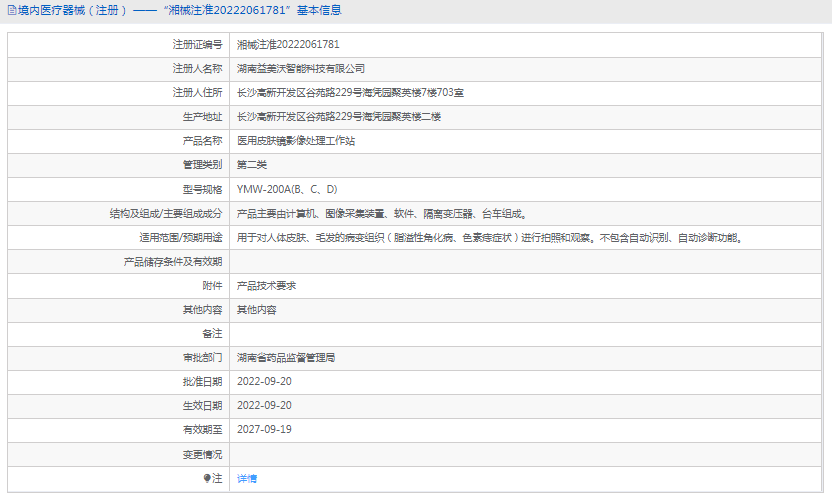Viewport: 832px width, 496px height.
Task: Click the 批准日期 row label
Action: coord(203,382)
